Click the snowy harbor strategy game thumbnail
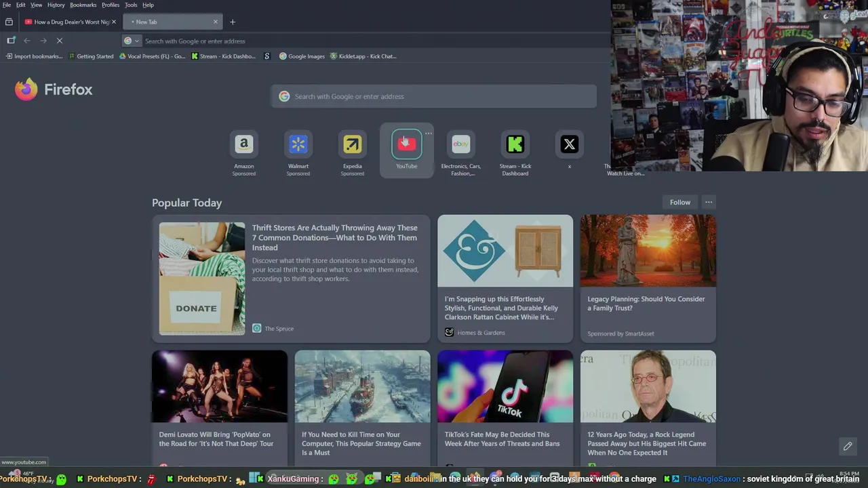This screenshot has height=488, width=868. click(363, 386)
